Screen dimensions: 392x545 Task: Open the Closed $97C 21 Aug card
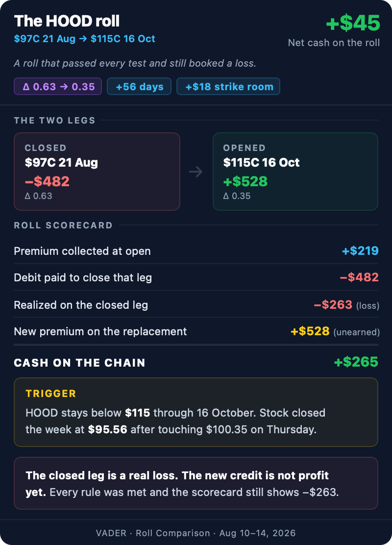[97, 172]
